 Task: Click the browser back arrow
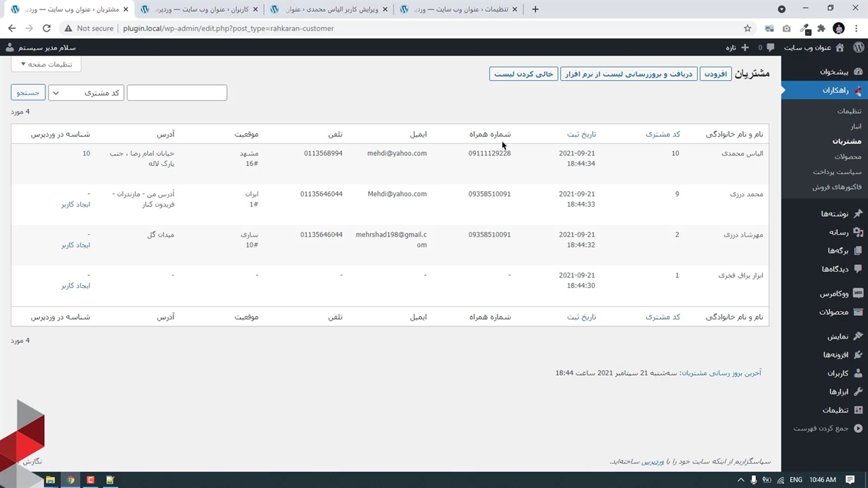click(12, 28)
